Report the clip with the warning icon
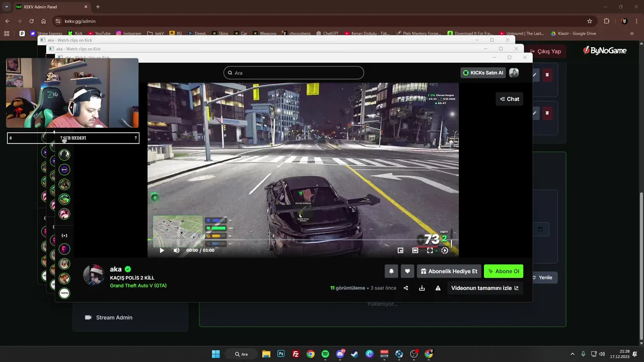 (x=438, y=288)
